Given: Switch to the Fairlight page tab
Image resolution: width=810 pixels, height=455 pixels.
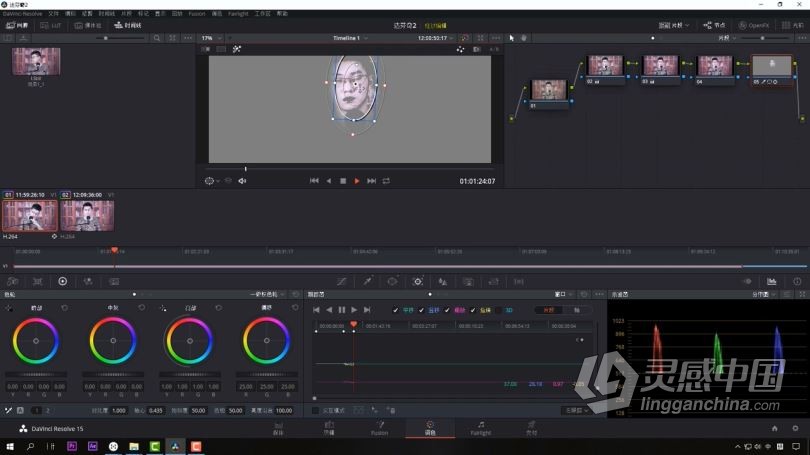Looking at the screenshot, I should (x=480, y=428).
